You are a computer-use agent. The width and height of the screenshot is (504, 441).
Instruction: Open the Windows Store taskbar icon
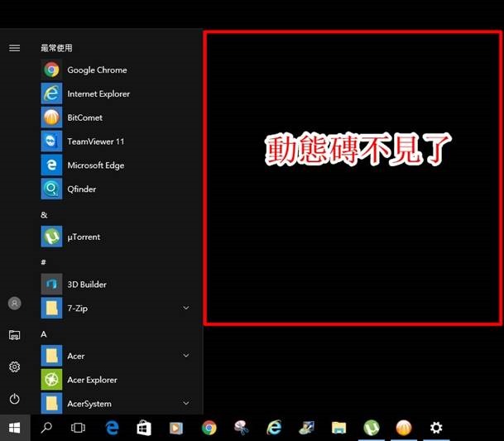point(144,428)
